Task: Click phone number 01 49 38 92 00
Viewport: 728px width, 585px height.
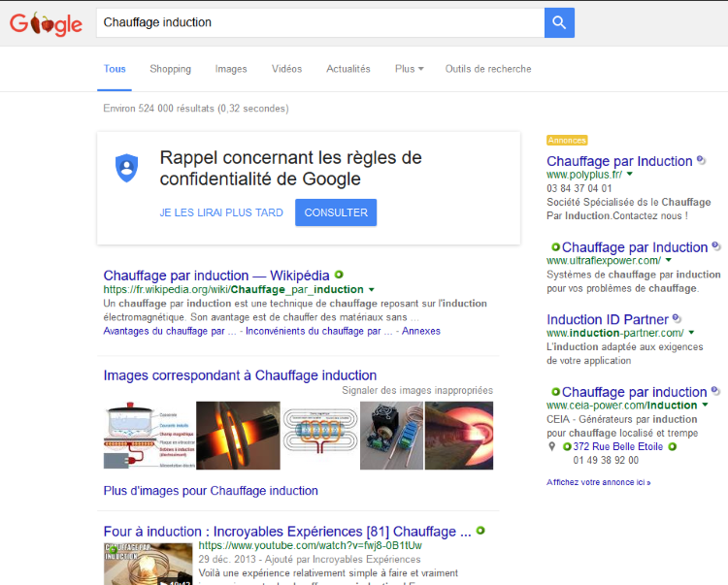Action: pos(606,460)
